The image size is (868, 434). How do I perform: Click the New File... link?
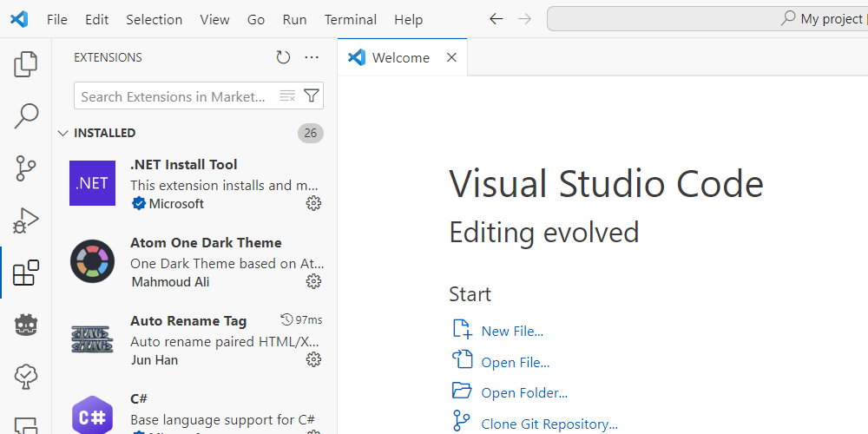click(512, 331)
